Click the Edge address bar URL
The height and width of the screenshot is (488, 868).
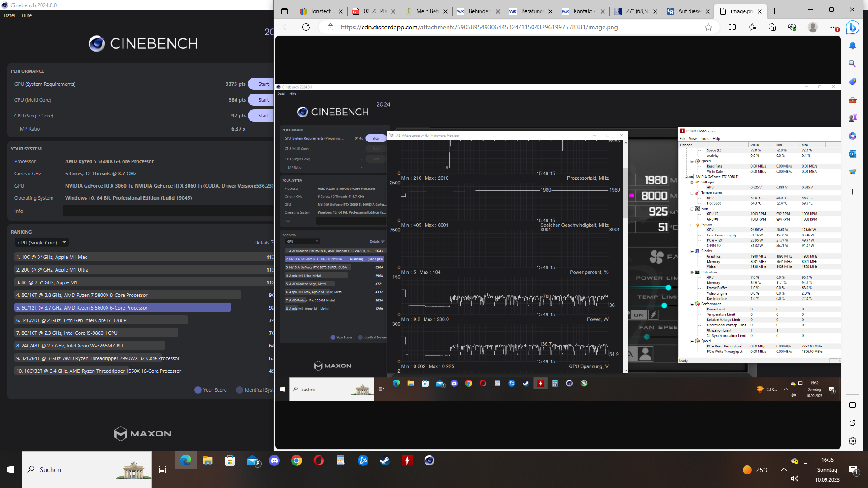point(479,27)
